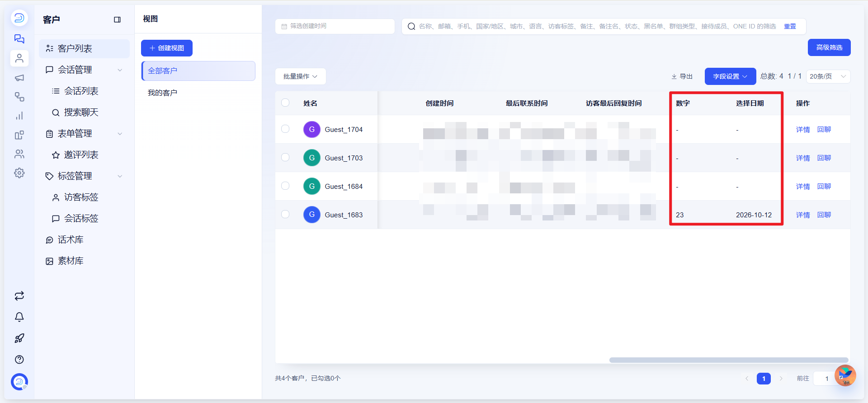This screenshot has height=403, width=868.
Task: Click the user avatar at bottom left
Action: tap(19, 382)
